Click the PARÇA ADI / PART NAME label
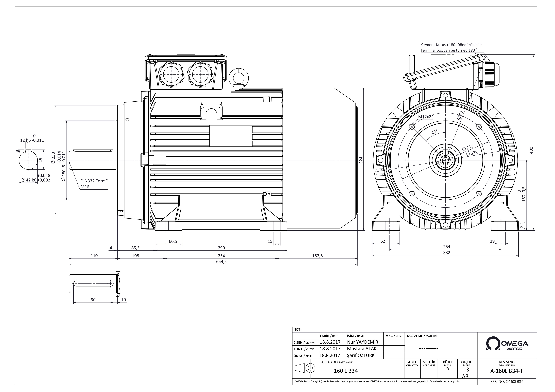 coord(336,362)
